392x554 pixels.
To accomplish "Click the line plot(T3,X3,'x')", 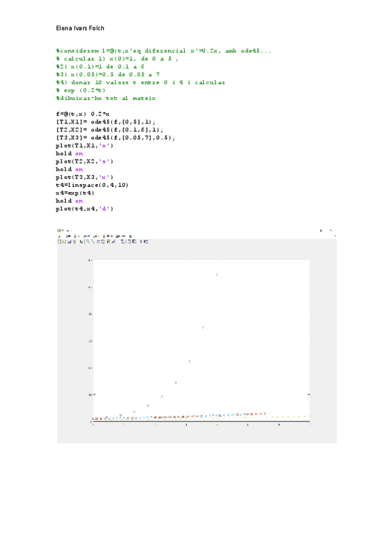I will pyautogui.click(x=84, y=177).
